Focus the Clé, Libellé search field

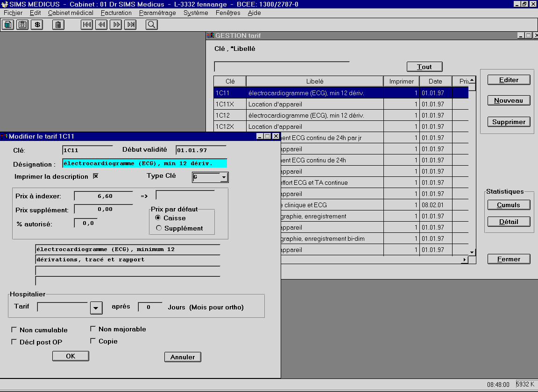(282, 67)
